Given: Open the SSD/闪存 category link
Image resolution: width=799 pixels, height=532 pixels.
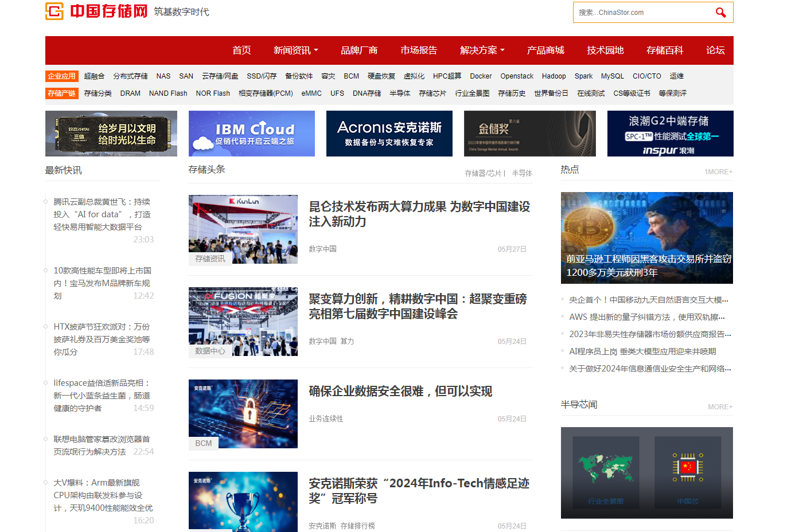Looking at the screenshot, I should pyautogui.click(x=262, y=76).
